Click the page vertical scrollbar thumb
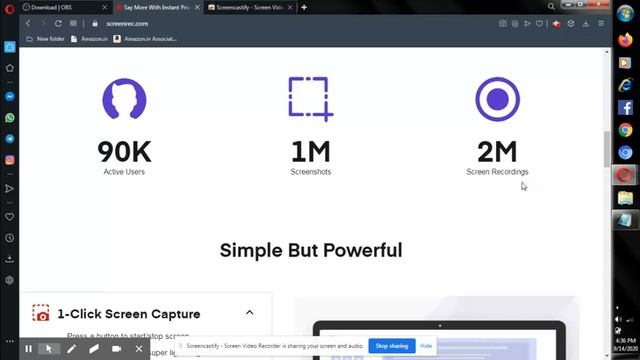Viewport: 640px width, 360px height. pyautogui.click(x=607, y=149)
